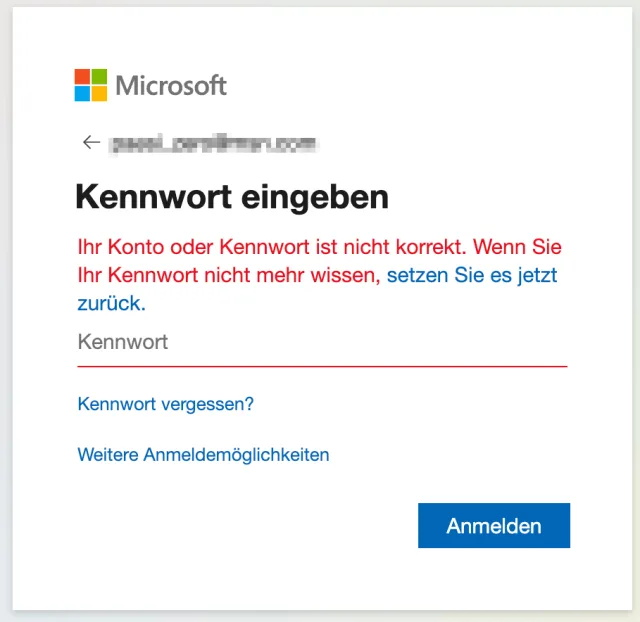Click the yellow square of the Microsoft logo
This screenshot has width=640, height=622.
coord(98,93)
